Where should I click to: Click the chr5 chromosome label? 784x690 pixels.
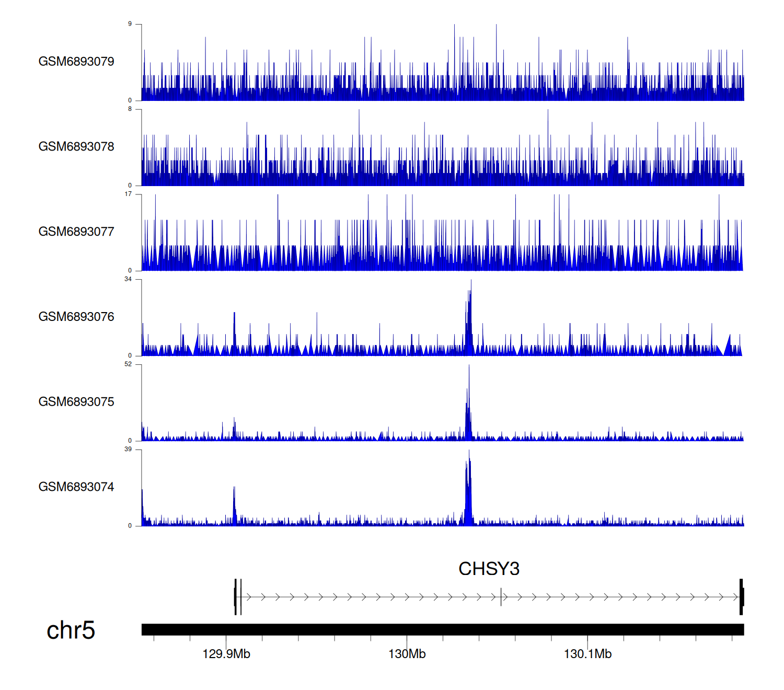tap(71, 630)
